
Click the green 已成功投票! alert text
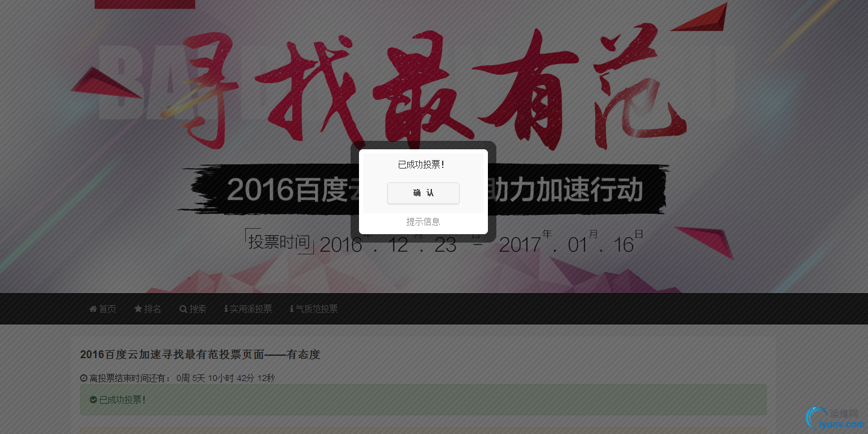[122, 400]
